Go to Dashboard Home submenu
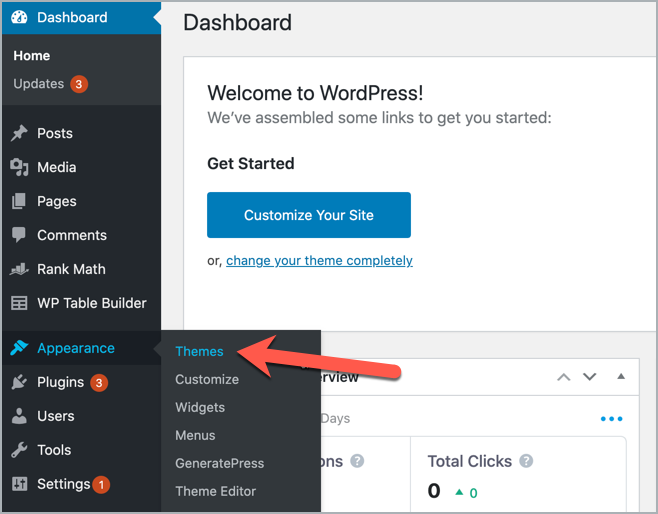This screenshot has height=514, width=658. pyautogui.click(x=32, y=55)
